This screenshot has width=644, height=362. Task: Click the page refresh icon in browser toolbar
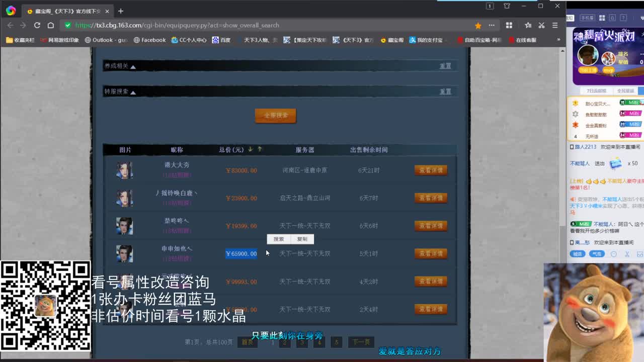tap(37, 25)
